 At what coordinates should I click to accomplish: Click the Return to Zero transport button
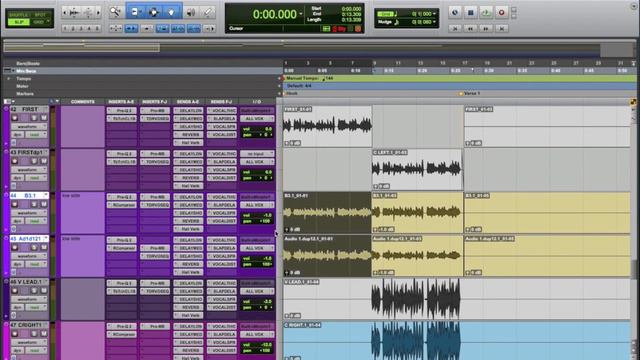pyautogui.click(x=455, y=29)
